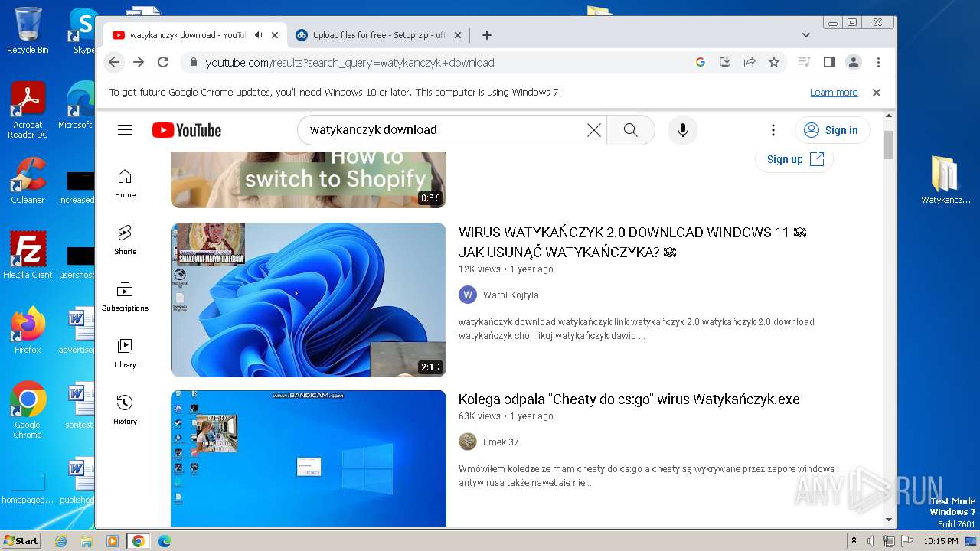This screenshot has height=551, width=980.
Task: Open a new Chrome tab with plus button
Action: [487, 35]
